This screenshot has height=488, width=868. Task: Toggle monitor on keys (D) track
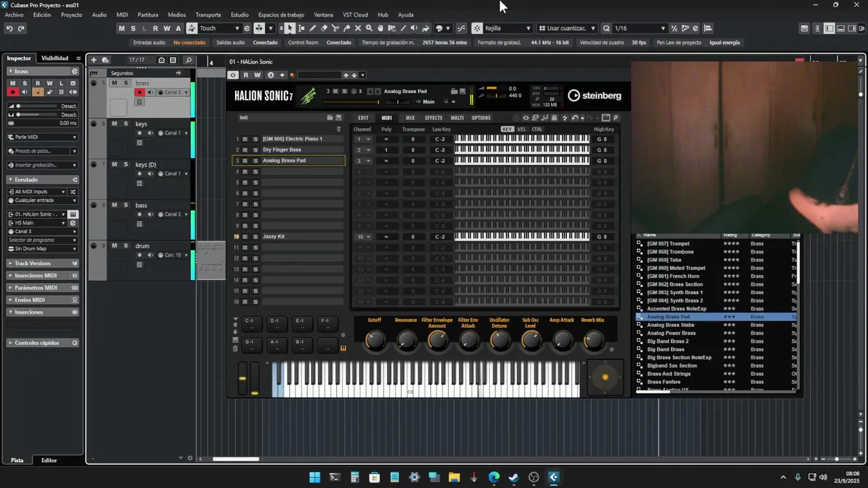click(150, 174)
